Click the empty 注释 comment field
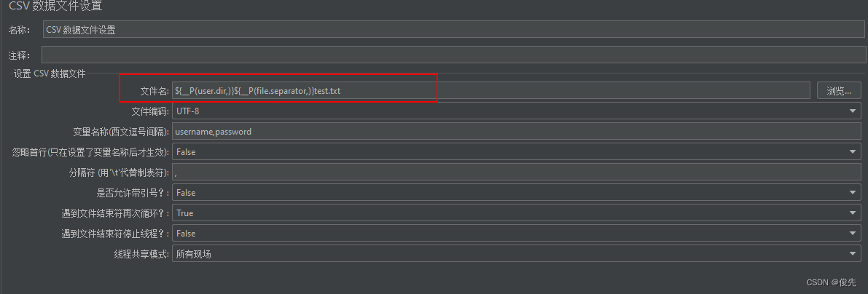Viewport: 868px width, 294px height. pos(452,55)
